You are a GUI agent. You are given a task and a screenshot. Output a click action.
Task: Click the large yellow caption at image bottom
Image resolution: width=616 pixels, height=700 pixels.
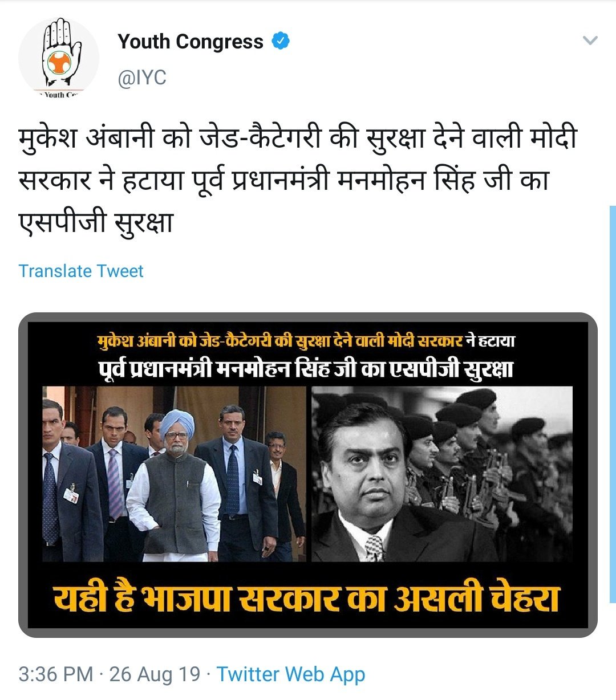pyautogui.click(x=307, y=598)
